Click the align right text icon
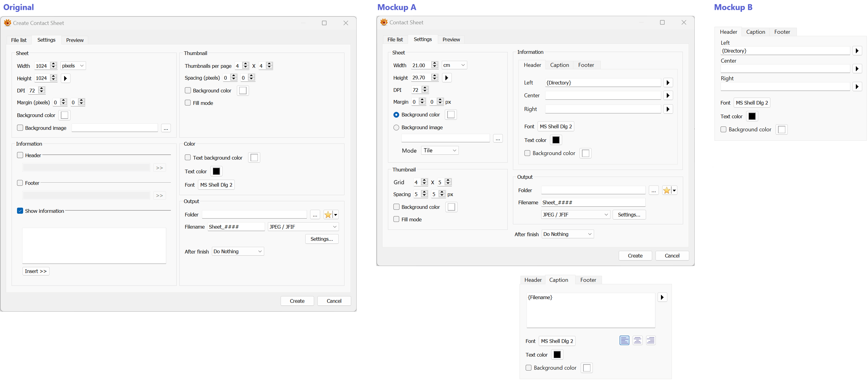This screenshot has width=868, height=380. [651, 340]
